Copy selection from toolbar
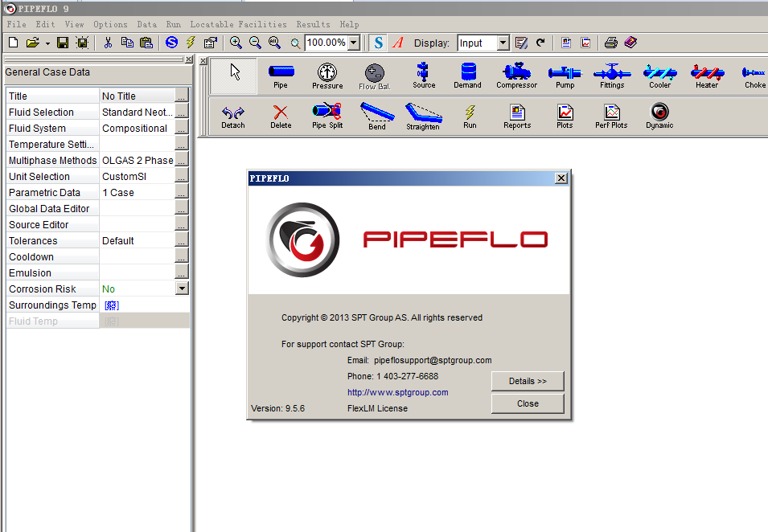 [127, 43]
